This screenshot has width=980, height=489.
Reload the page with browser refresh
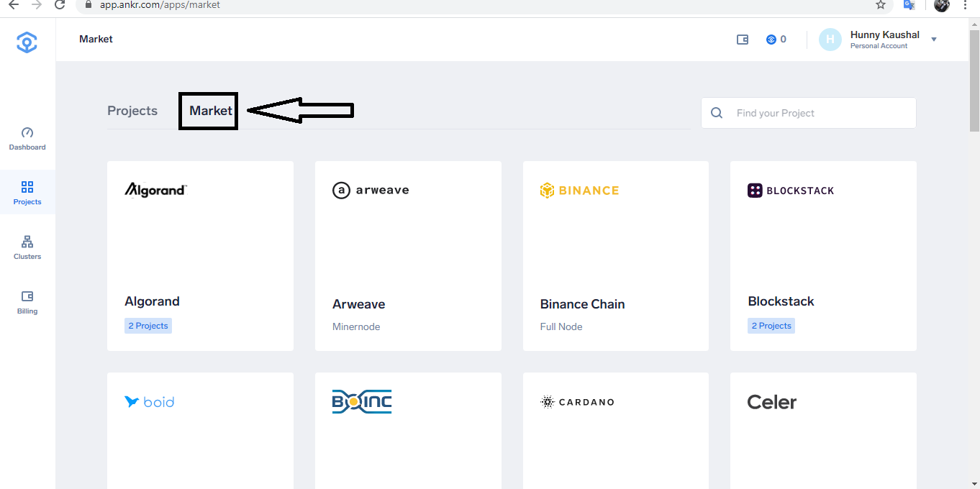[x=60, y=4]
